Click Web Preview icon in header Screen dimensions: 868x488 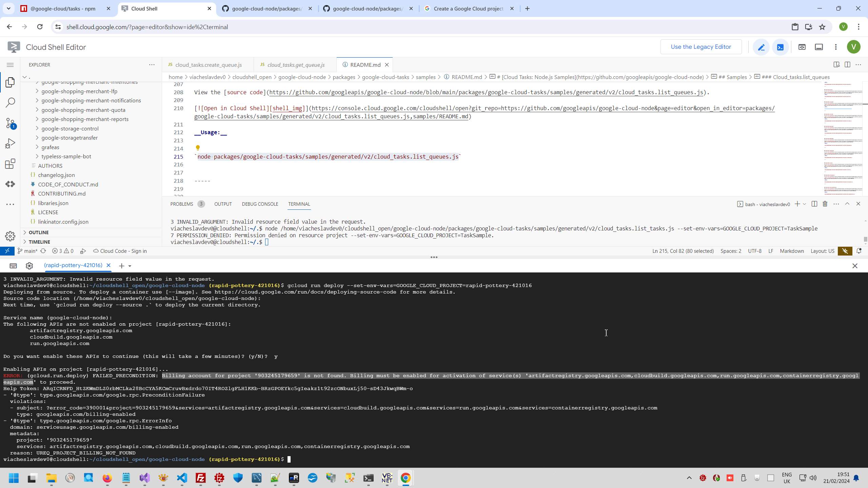[x=802, y=47]
